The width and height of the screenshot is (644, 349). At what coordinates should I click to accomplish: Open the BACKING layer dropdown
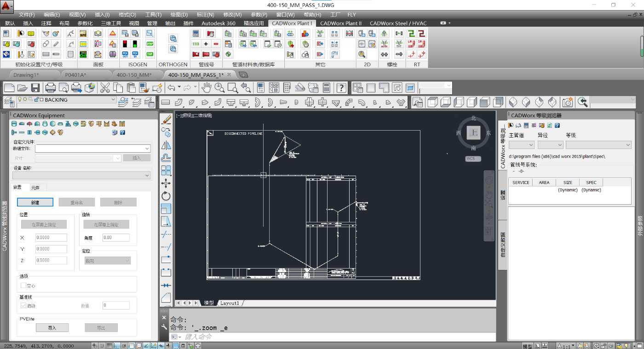113,100
